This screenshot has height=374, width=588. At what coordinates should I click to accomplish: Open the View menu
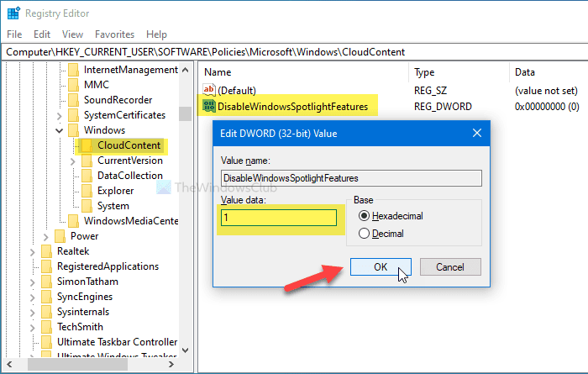pos(72,34)
